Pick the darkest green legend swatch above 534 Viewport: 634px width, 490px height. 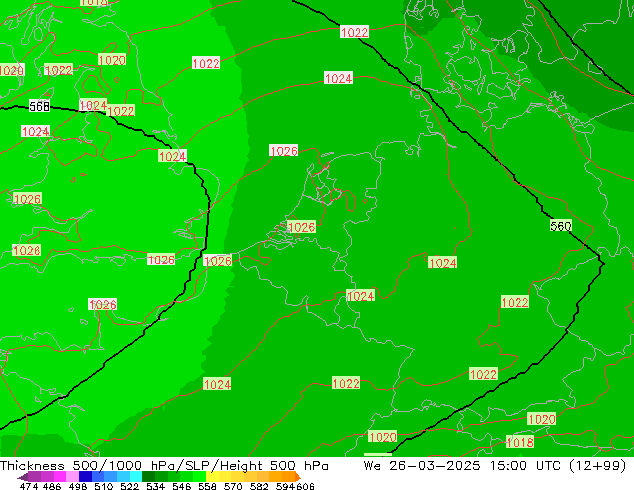(148, 476)
